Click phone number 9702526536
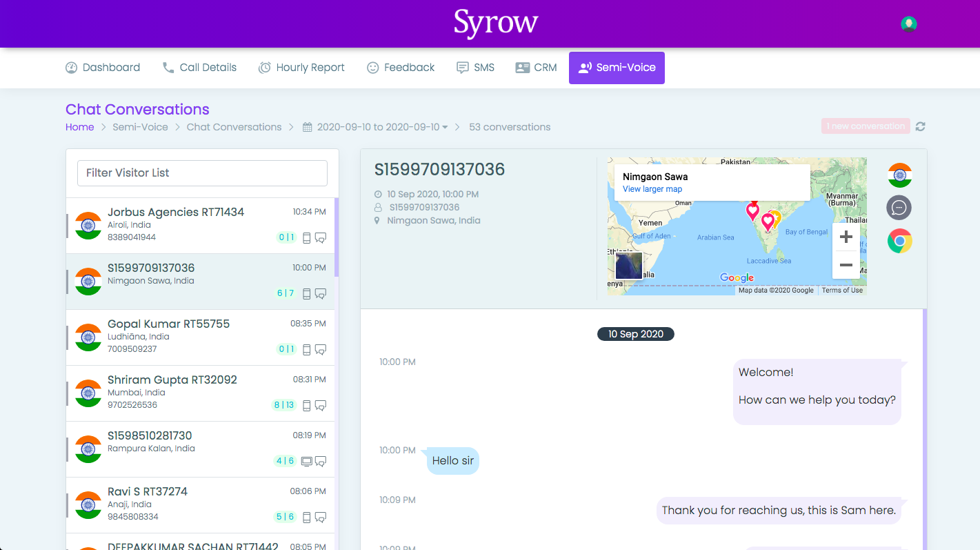 [x=132, y=405]
